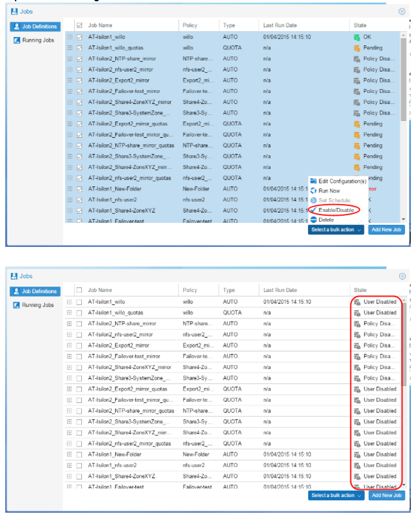Choose Edit Configuration(s) from bulk action menu

(x=338, y=181)
